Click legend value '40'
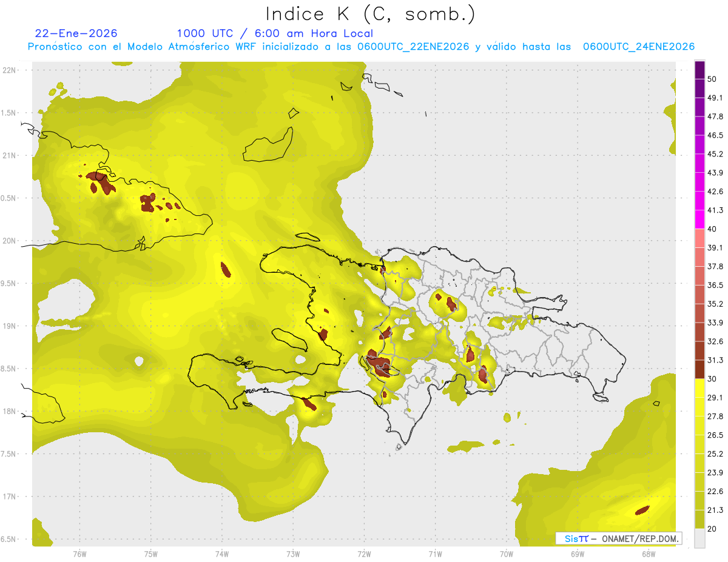The image size is (728, 562). [x=712, y=229]
